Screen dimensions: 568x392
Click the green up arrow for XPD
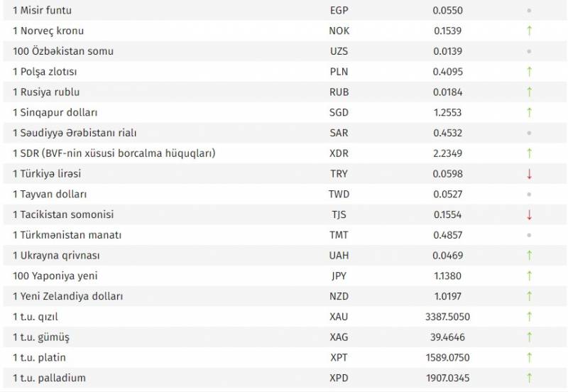coord(529,378)
